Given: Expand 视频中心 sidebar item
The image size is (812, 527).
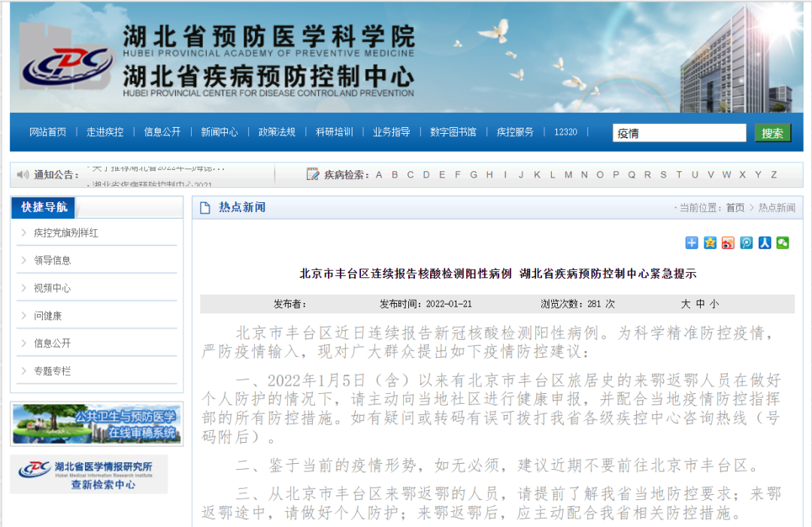Looking at the screenshot, I should (x=53, y=289).
